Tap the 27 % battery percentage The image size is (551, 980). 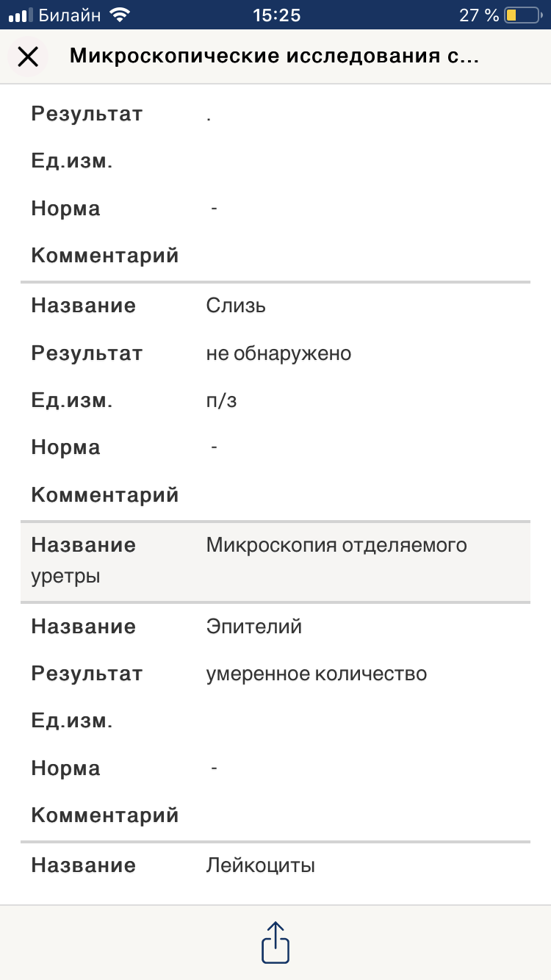[x=479, y=15]
